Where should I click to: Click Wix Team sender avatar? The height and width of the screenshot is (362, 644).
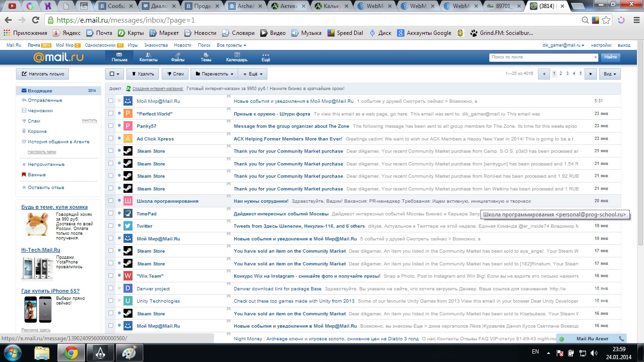128,276
